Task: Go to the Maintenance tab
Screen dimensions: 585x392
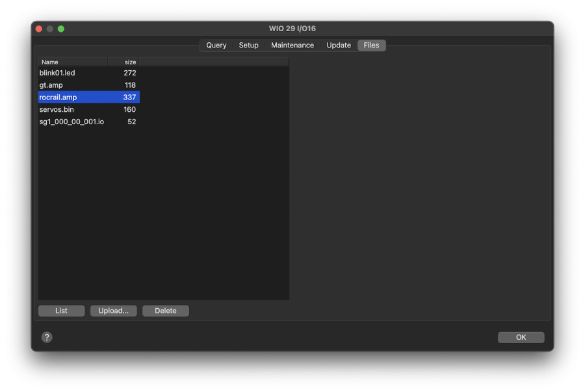Action: click(x=292, y=46)
